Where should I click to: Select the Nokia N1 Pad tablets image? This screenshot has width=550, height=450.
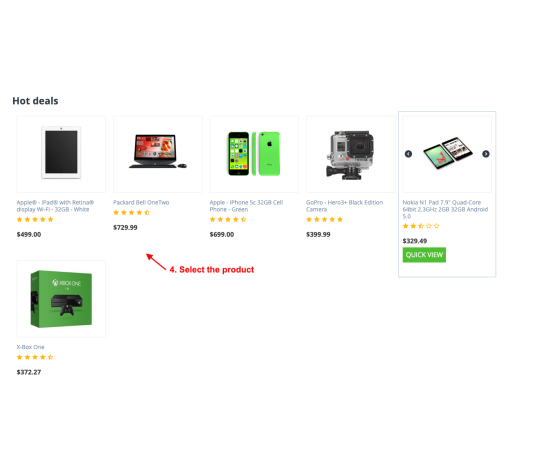(448, 153)
